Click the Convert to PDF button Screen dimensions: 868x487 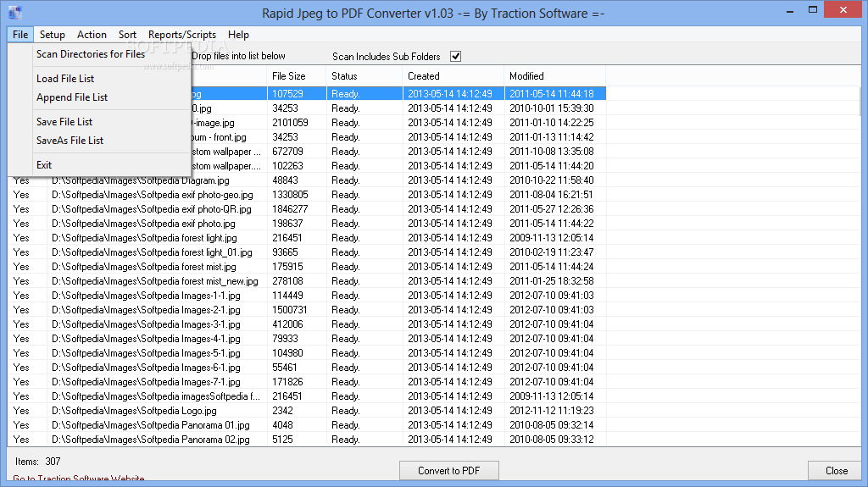pyautogui.click(x=449, y=470)
